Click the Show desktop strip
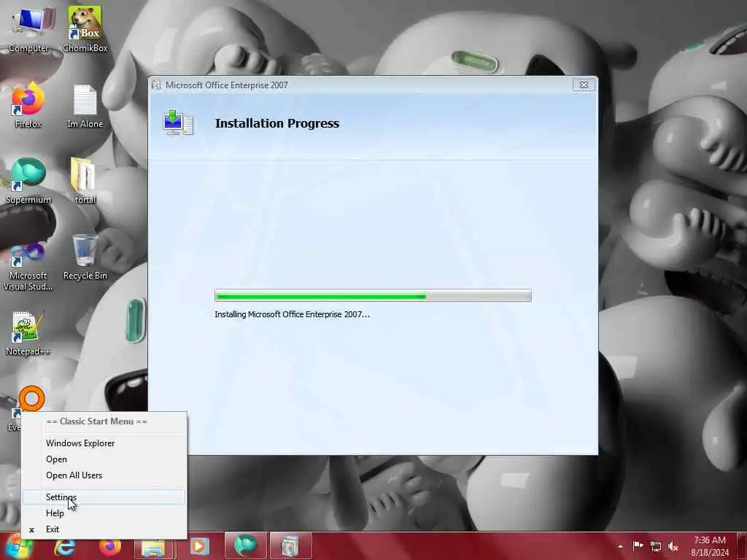Viewport: 747px width, 560px height. point(742,546)
